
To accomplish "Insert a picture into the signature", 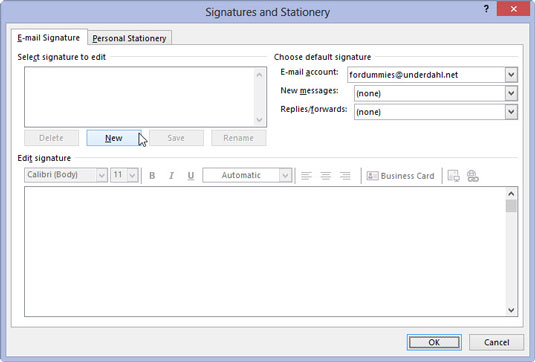I will [453, 176].
